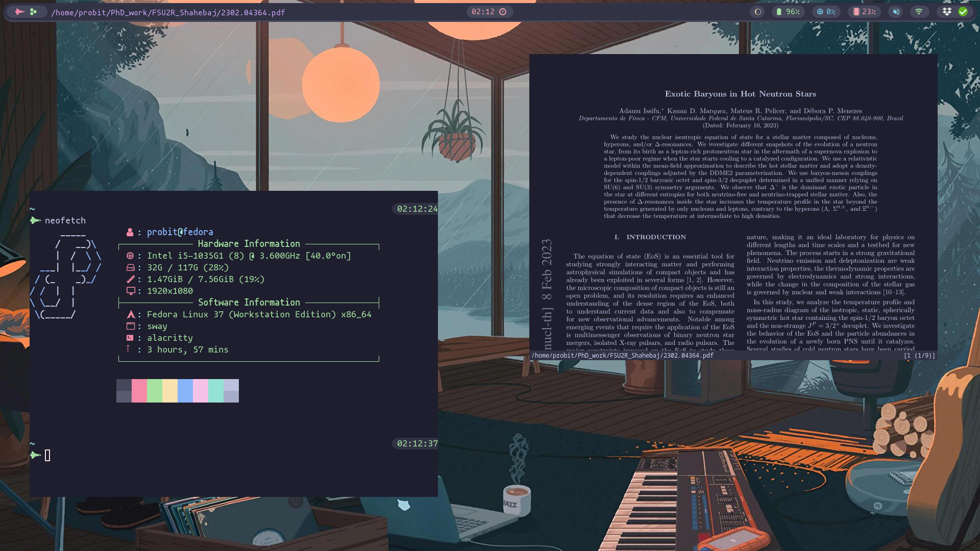The image size is (980, 551).
Task: Toggle the night-mode moon indicator
Action: 758,12
